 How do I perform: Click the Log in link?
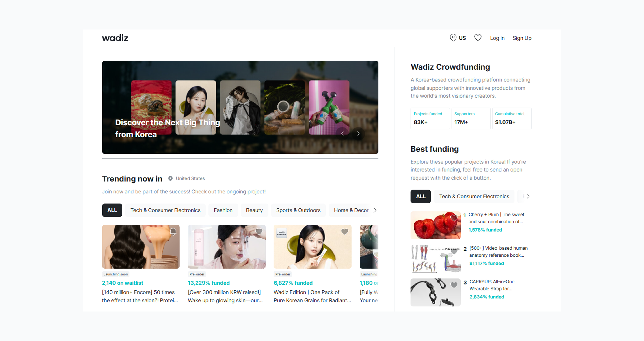497,38
